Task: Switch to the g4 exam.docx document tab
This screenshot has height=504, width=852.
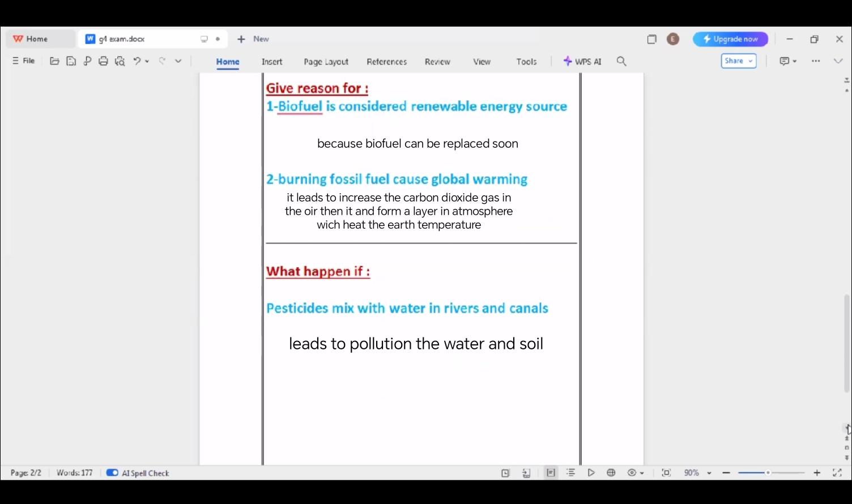Action: [153, 39]
